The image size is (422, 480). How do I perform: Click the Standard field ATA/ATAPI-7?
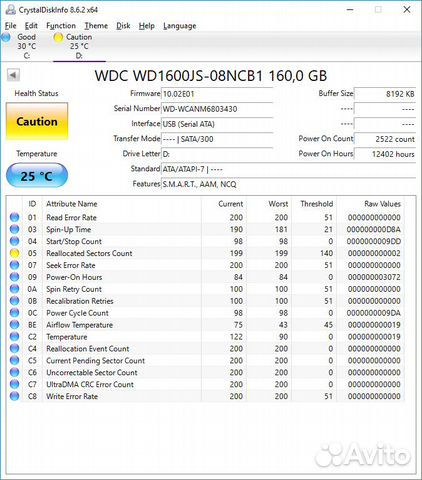[x=288, y=169]
